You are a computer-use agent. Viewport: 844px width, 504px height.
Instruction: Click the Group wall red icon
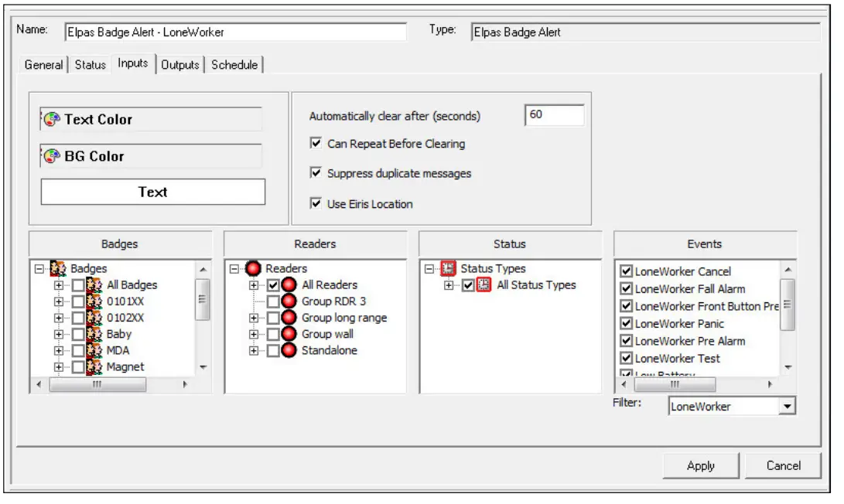click(x=289, y=334)
